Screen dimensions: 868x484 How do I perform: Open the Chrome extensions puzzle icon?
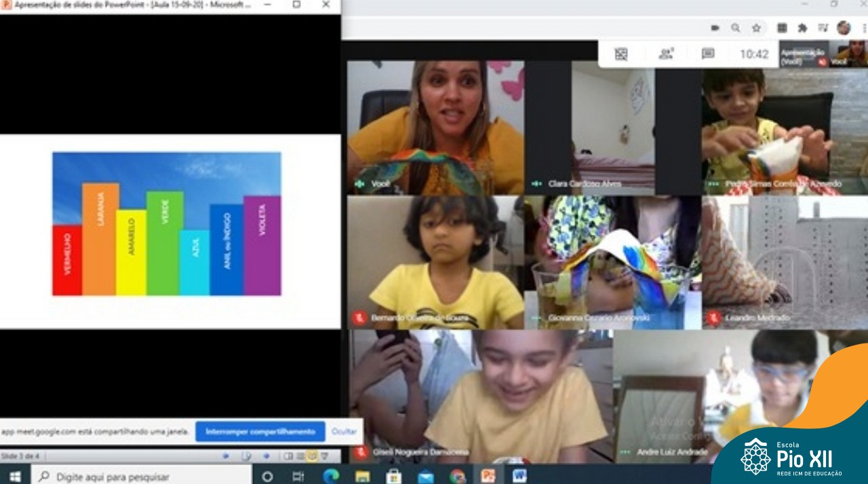[802, 28]
